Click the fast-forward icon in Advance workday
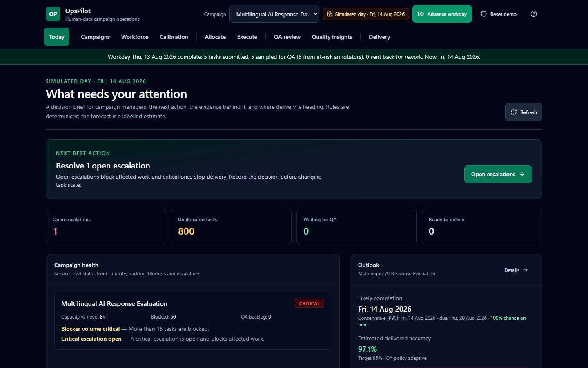Image resolution: width=588 pixels, height=368 pixels. [421, 14]
